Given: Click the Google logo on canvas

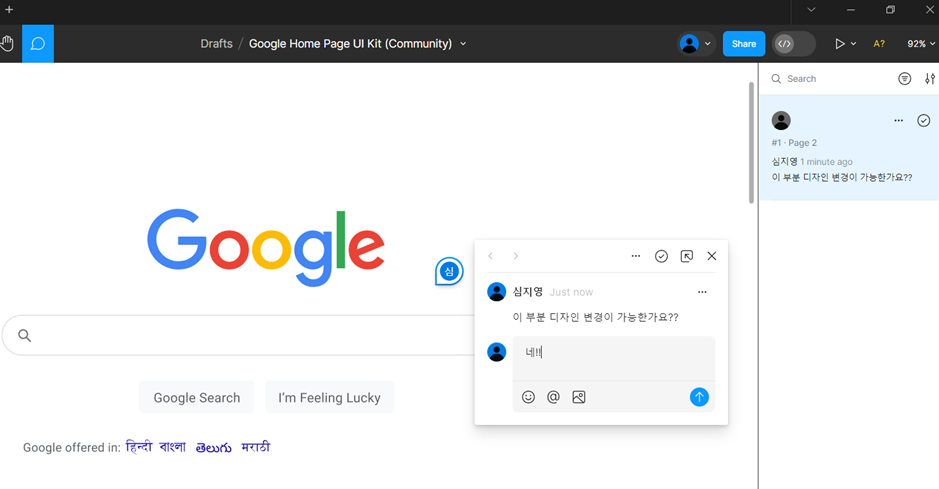Looking at the screenshot, I should [266, 247].
